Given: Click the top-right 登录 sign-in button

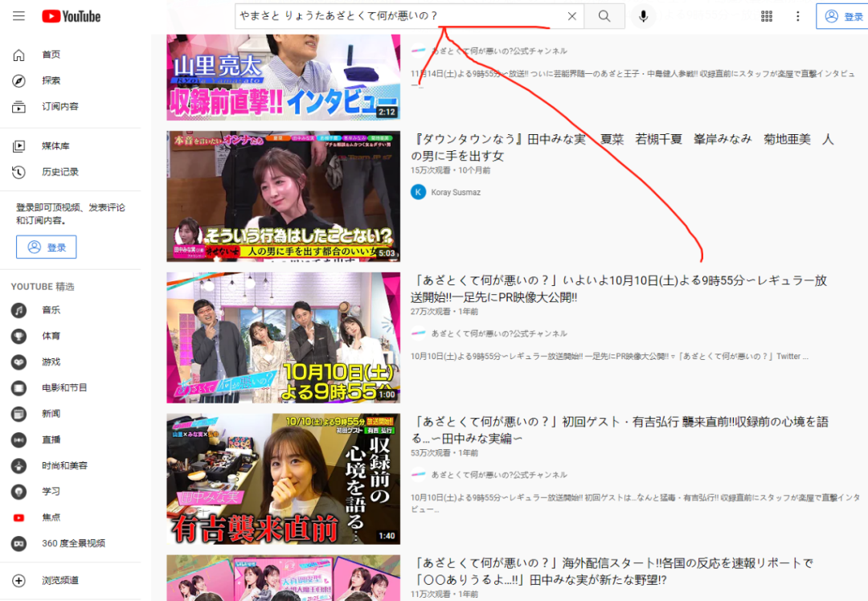Looking at the screenshot, I should click(x=841, y=16).
